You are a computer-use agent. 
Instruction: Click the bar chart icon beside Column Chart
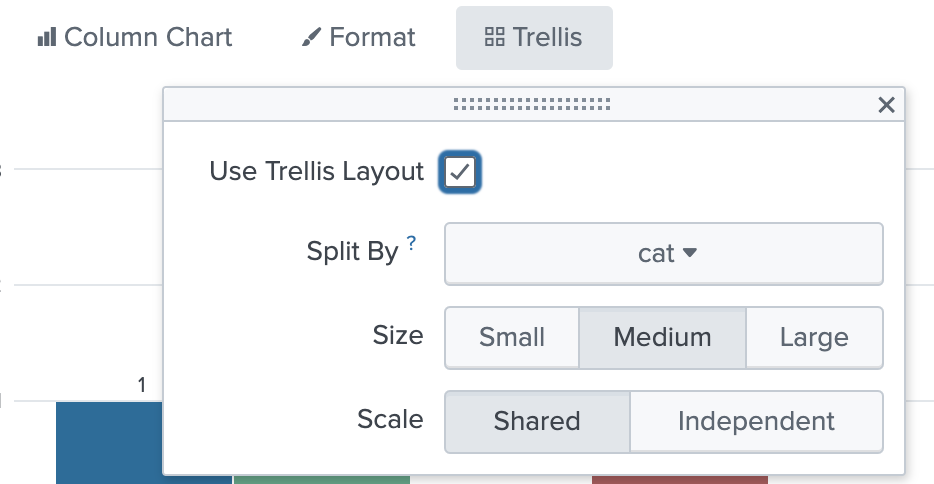point(46,37)
